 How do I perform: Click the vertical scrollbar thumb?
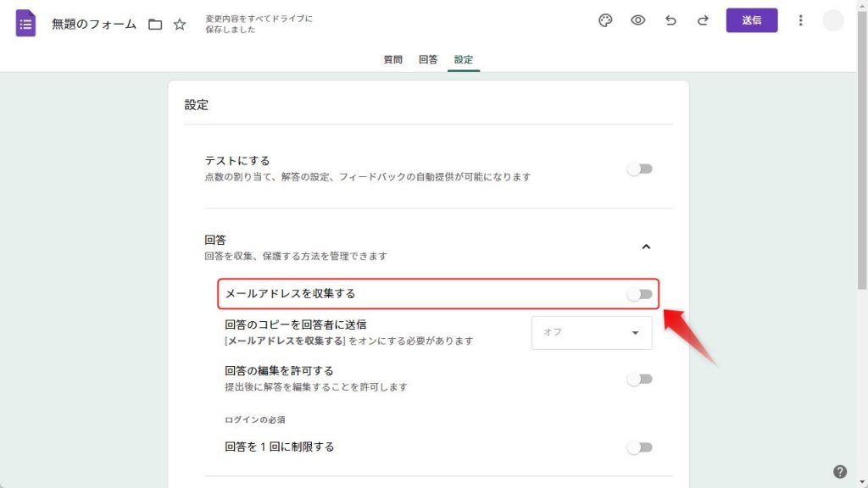click(x=862, y=149)
